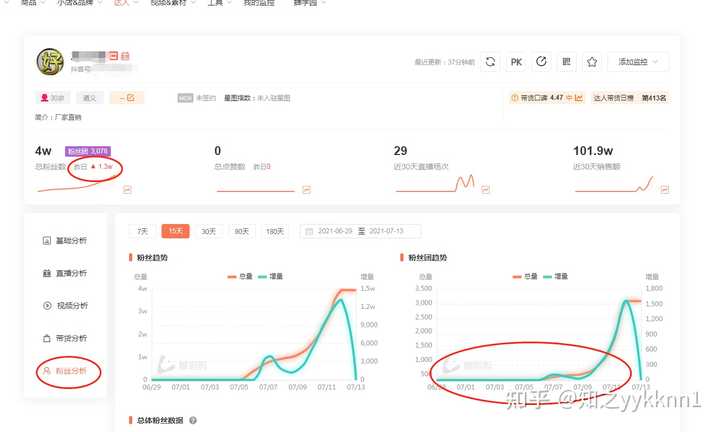Select the 7天 time range
The image size is (720, 432).
tap(142, 231)
